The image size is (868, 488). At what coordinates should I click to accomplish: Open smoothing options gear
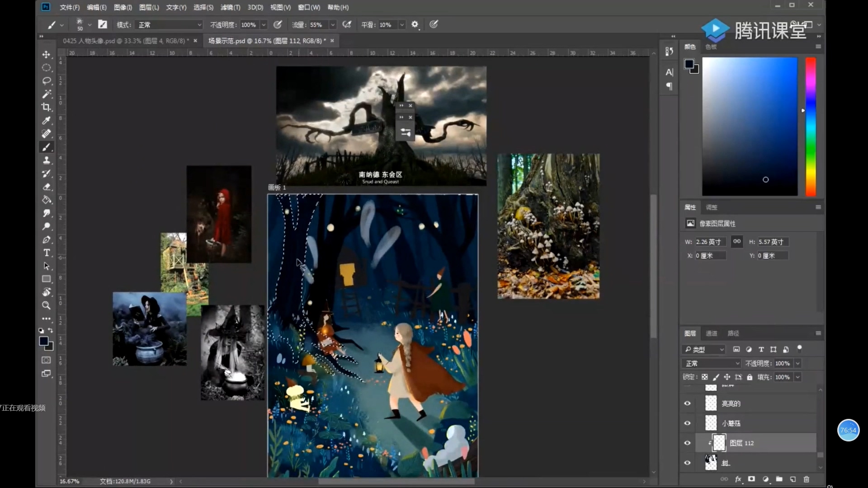(x=415, y=24)
